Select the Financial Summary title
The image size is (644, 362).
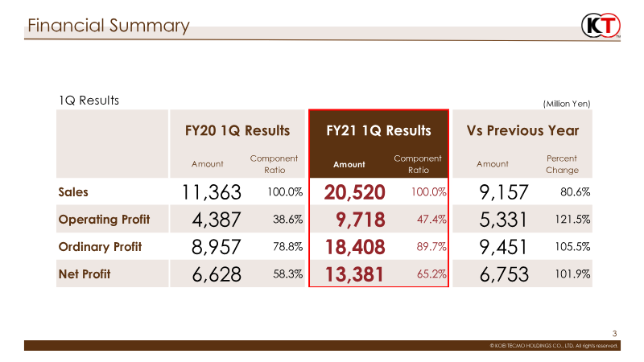pos(108,26)
